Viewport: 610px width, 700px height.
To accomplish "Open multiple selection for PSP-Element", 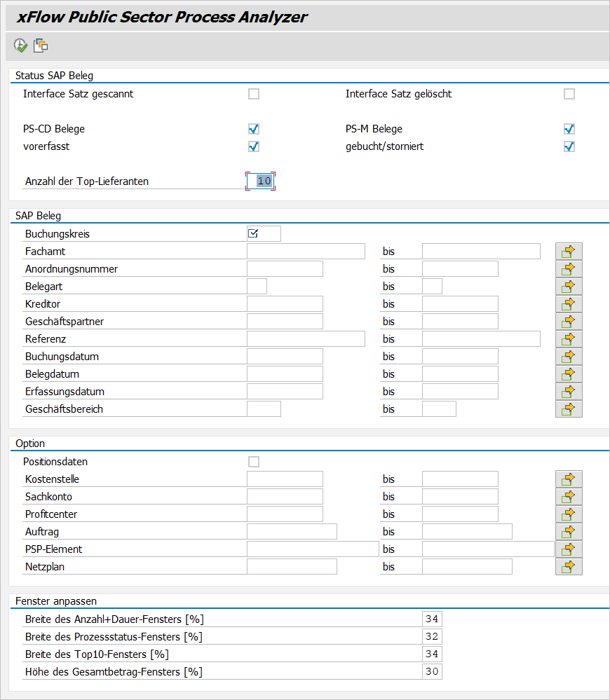I will coord(569,549).
